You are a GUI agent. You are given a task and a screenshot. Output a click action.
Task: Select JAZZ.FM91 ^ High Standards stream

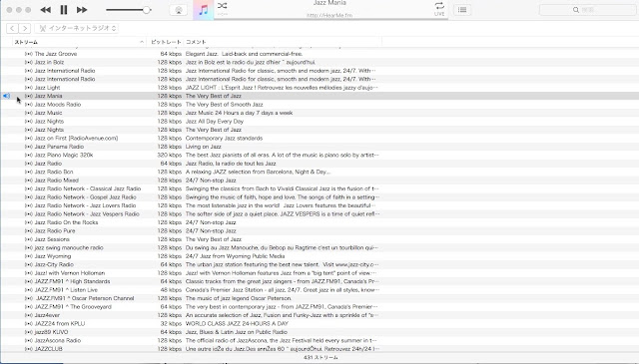coord(72,281)
